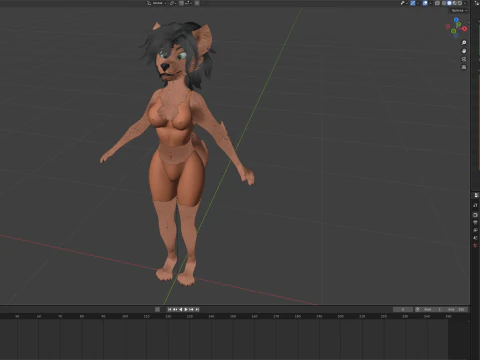Click the faded negative X gizmo circle
This screenshot has width=480, height=360.
click(448, 26)
